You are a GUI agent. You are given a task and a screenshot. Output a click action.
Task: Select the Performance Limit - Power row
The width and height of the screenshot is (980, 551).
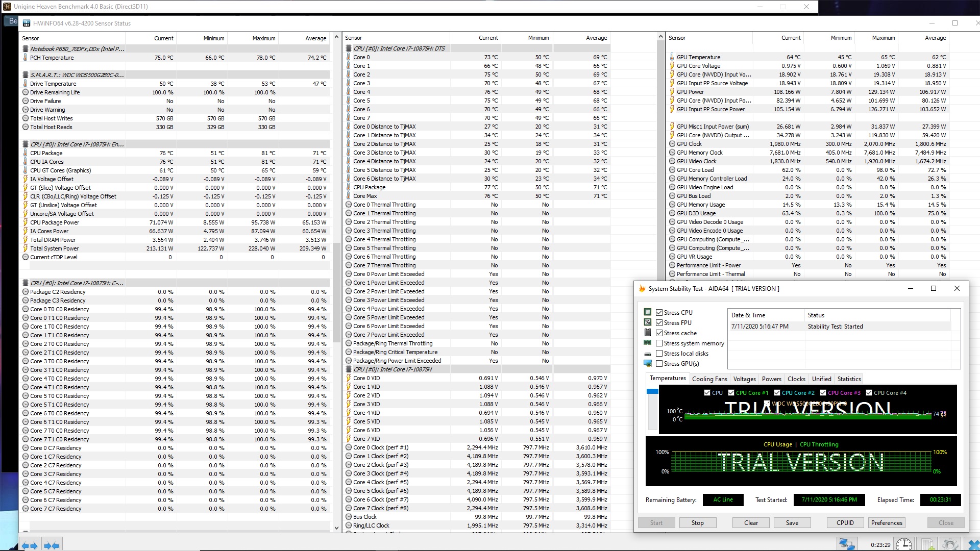click(809, 265)
